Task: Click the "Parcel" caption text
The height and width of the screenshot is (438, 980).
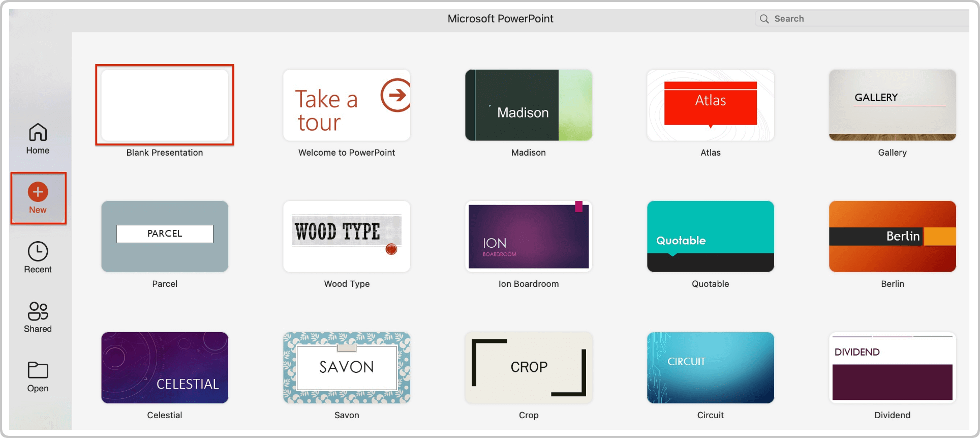Action: [165, 284]
